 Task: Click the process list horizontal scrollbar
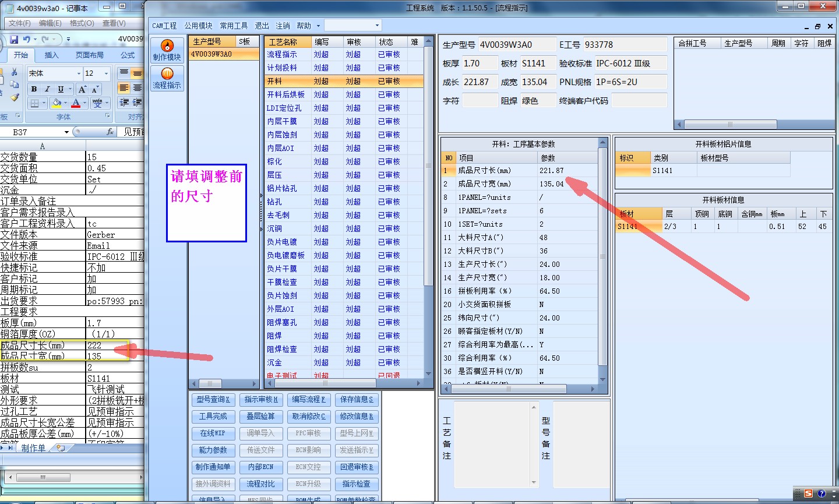coord(344,384)
